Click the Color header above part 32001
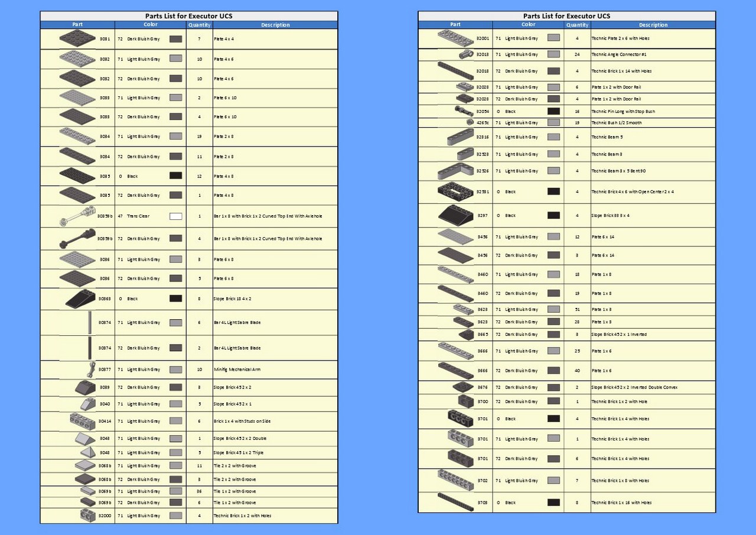 click(x=529, y=25)
